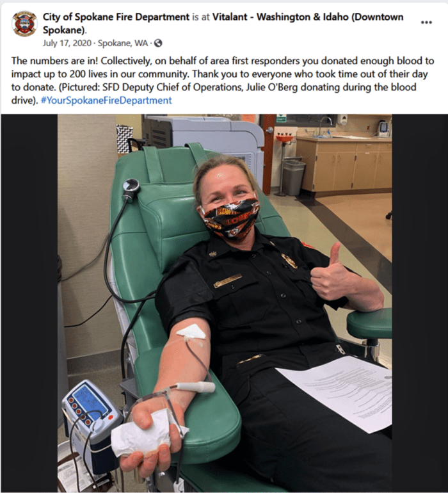The image size is (448, 493).
Task: Open the Spokane, WA location link
Action: (x=123, y=43)
